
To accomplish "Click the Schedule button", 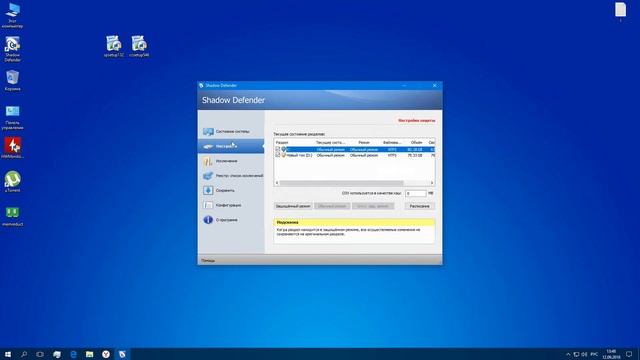I will point(420,206).
